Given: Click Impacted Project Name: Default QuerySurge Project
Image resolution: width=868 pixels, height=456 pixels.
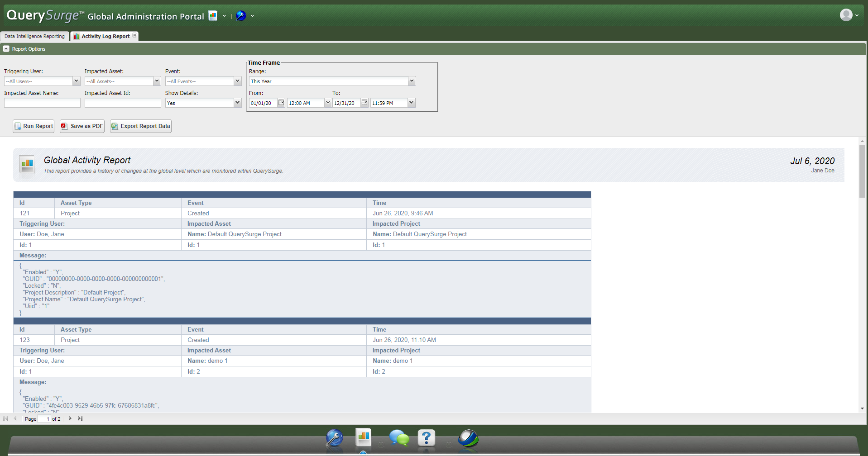Looking at the screenshot, I should click(420, 234).
